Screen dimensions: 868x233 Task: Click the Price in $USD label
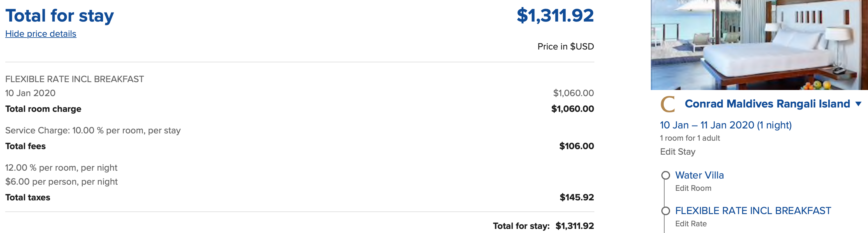click(x=565, y=47)
